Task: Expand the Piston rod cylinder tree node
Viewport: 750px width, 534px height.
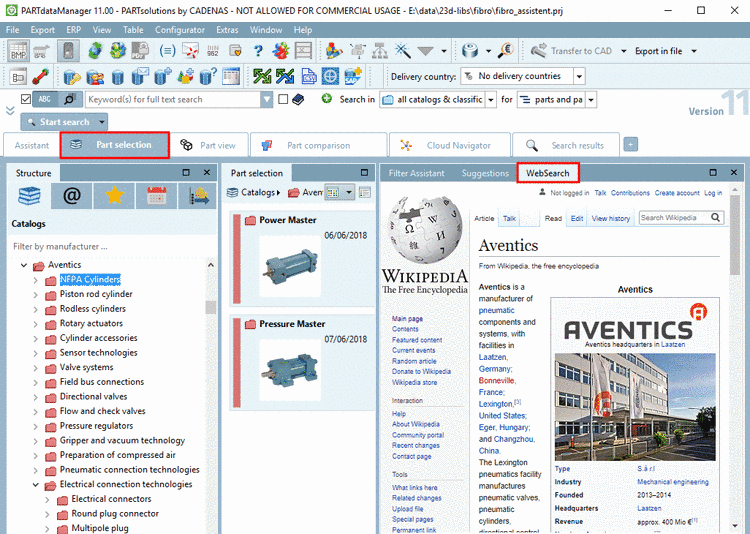Action: pyautogui.click(x=36, y=294)
